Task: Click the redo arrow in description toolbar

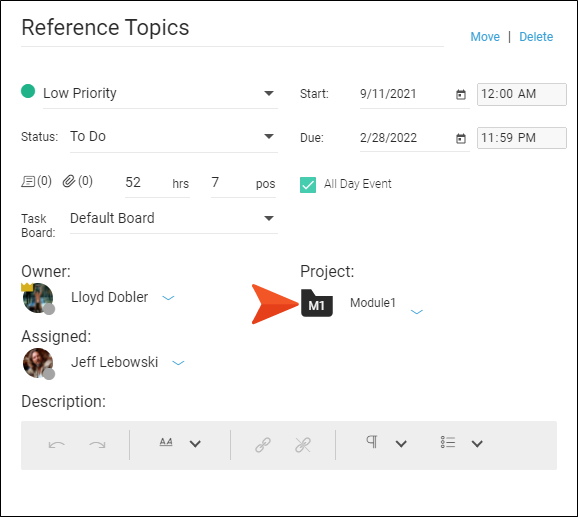Action: click(97, 445)
